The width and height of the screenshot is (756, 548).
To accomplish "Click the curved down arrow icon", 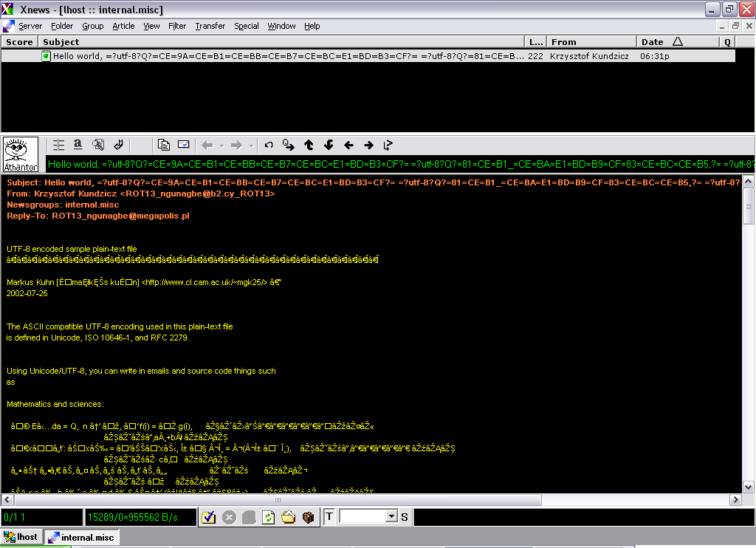I will 329,145.
